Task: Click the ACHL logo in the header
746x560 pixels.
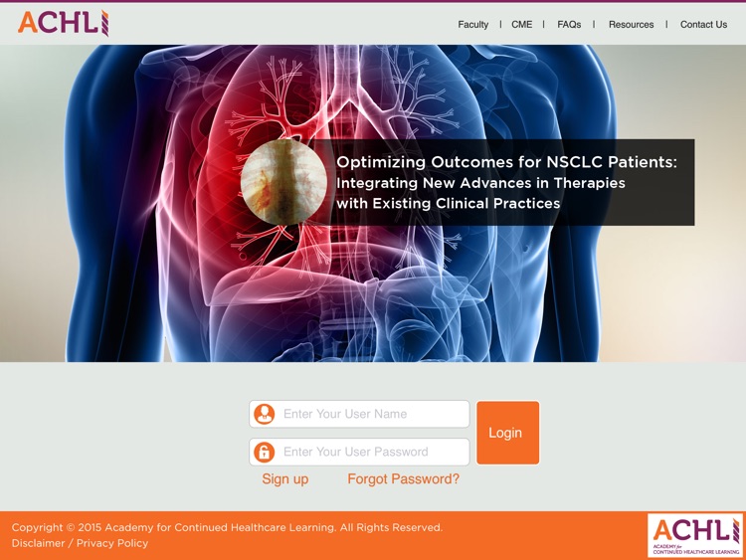Action: [64, 23]
